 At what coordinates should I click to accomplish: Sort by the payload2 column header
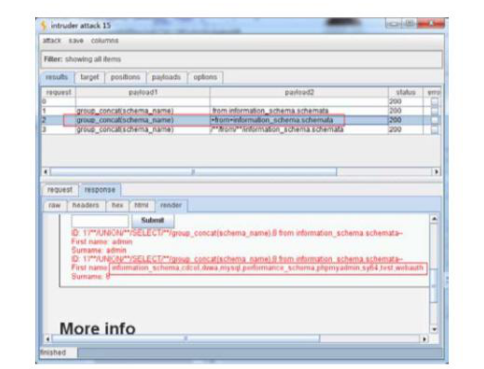(x=299, y=92)
